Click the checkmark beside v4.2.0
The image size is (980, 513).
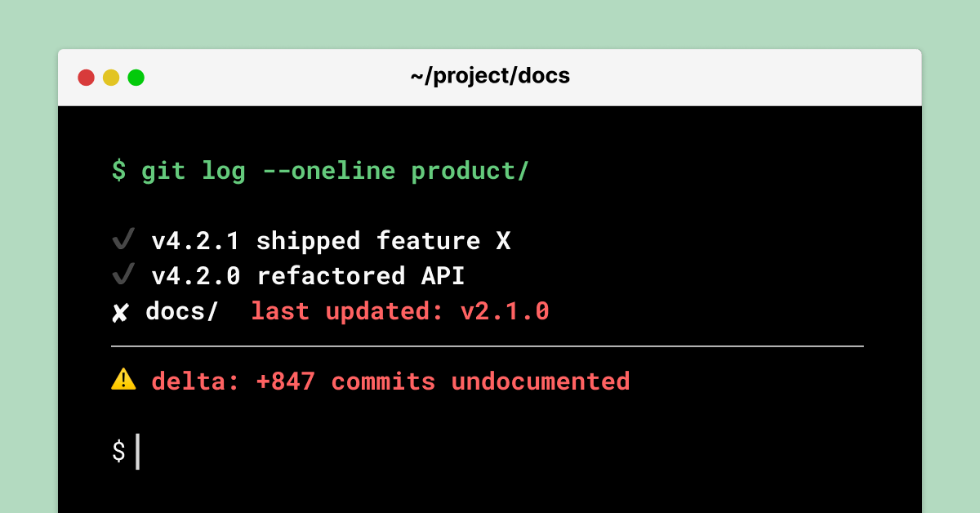tap(122, 275)
